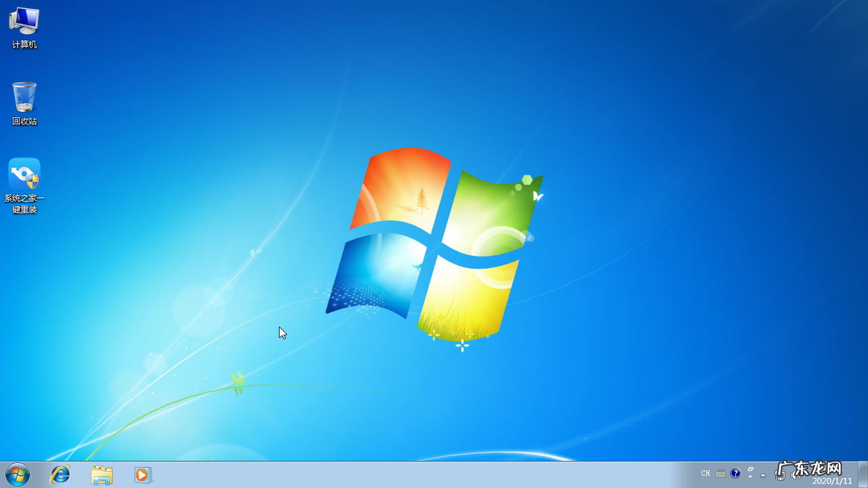Restore the language bar via its window icon

750,468
